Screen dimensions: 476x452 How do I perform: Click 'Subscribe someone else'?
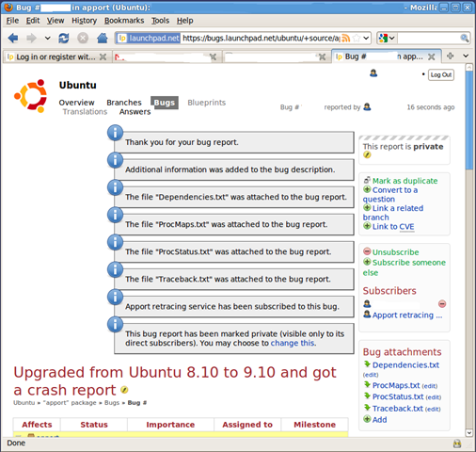click(405, 267)
